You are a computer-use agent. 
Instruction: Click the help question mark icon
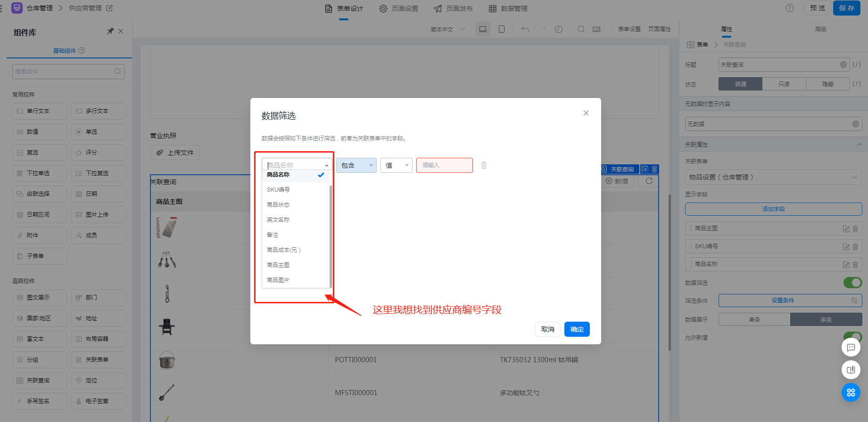[790, 8]
